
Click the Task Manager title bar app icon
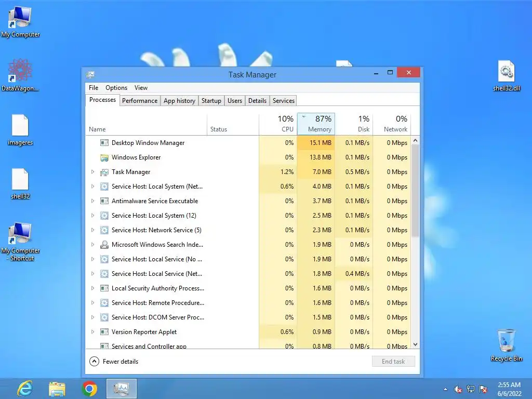[x=90, y=74]
